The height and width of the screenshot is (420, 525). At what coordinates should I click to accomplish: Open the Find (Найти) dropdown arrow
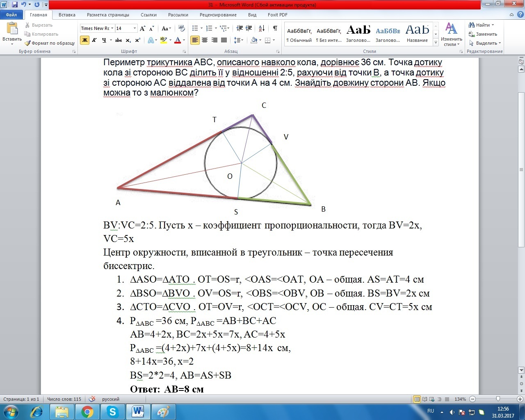[x=493, y=25]
